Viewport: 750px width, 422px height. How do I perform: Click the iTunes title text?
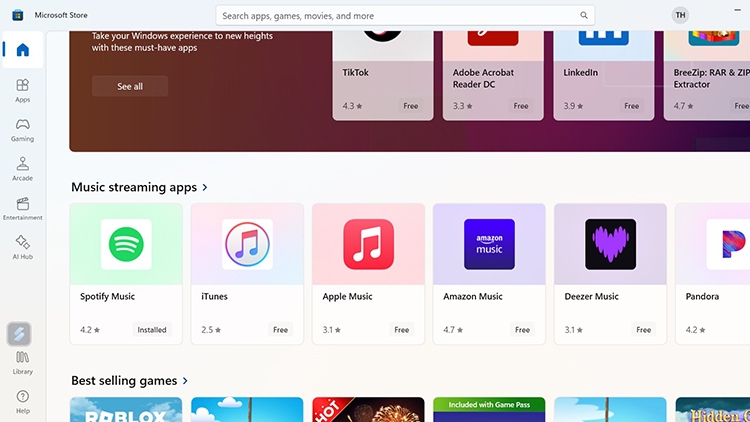tap(214, 297)
